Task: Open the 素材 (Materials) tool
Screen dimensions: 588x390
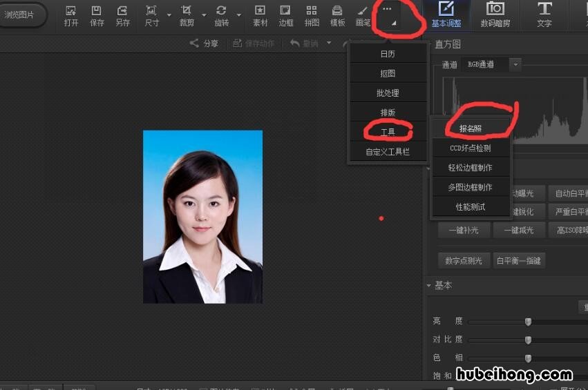Action: coord(260,16)
